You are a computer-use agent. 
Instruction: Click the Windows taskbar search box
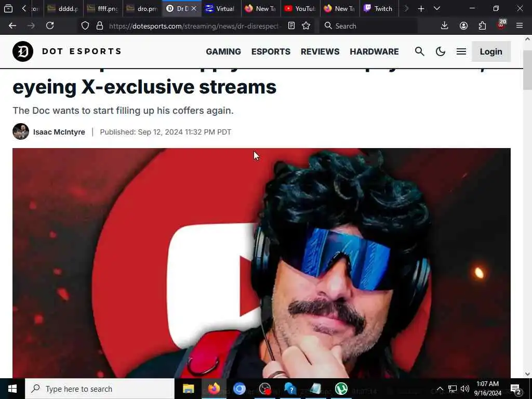(x=100, y=389)
